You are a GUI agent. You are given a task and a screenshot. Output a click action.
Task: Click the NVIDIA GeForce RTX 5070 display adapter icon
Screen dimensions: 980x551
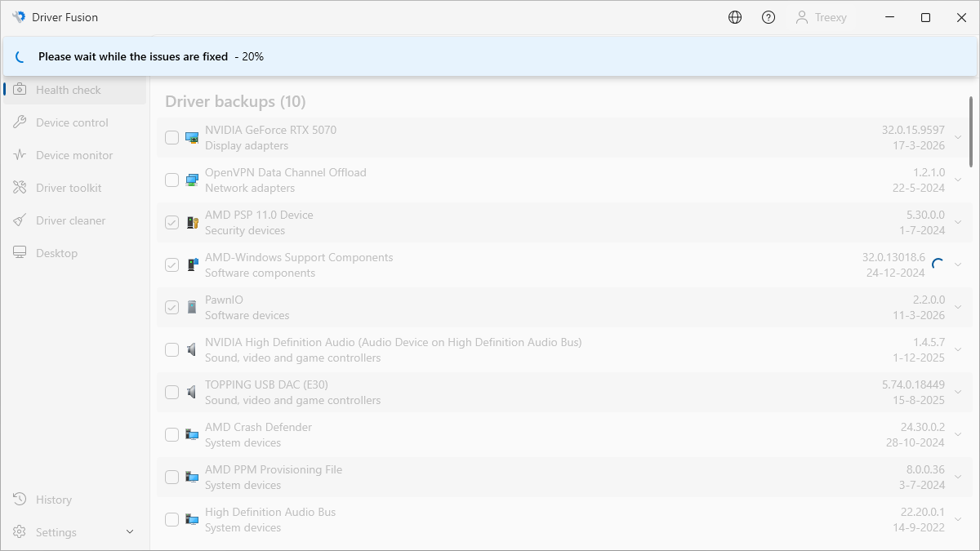tap(192, 138)
